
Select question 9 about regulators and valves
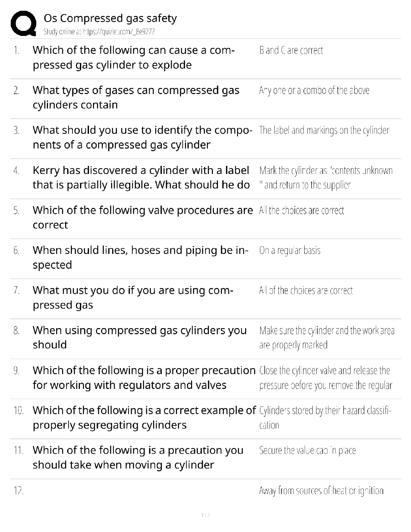[144, 378]
